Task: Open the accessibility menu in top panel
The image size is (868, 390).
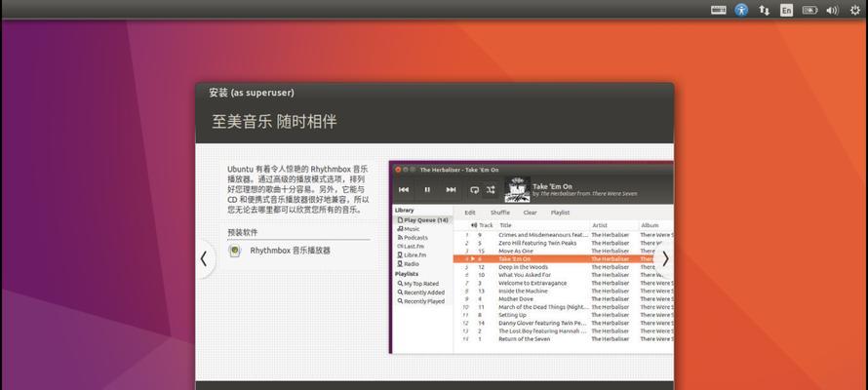Action: [741, 10]
